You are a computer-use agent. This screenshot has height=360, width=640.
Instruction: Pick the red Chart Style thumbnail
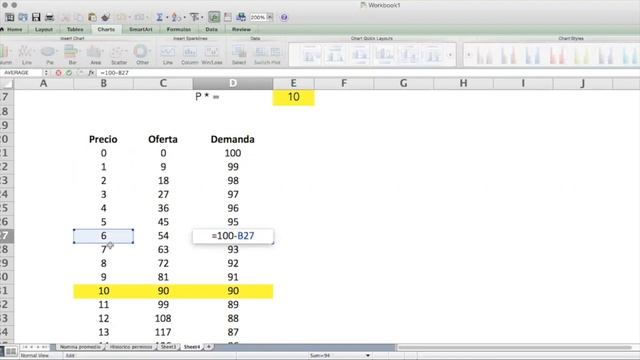pyautogui.click(x=558, y=55)
